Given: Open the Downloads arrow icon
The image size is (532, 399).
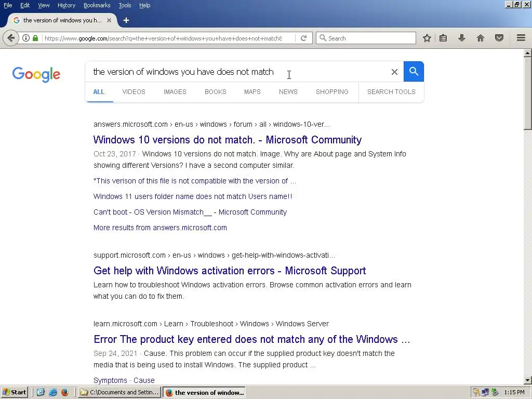Looking at the screenshot, I should [x=461, y=38].
